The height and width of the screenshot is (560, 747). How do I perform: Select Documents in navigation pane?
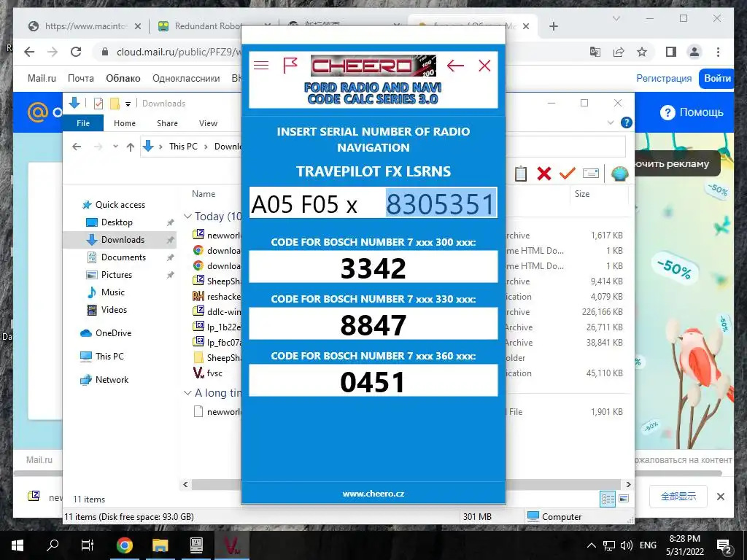click(123, 257)
